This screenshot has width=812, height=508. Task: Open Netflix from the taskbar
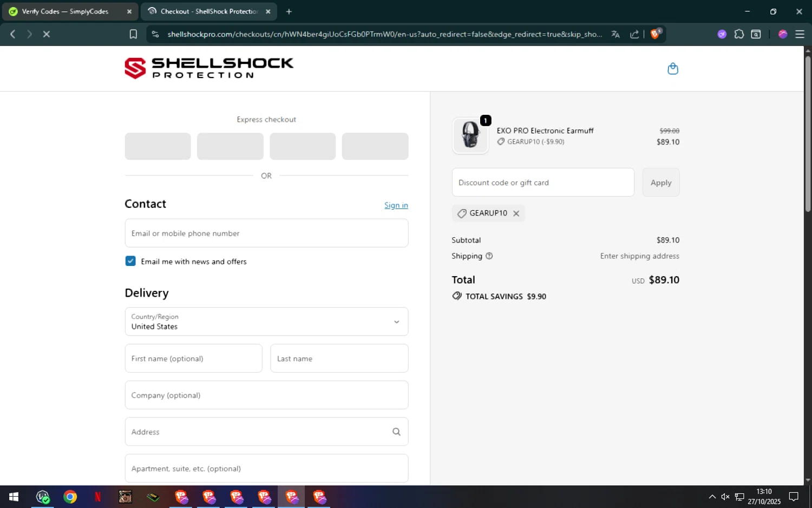click(x=98, y=497)
